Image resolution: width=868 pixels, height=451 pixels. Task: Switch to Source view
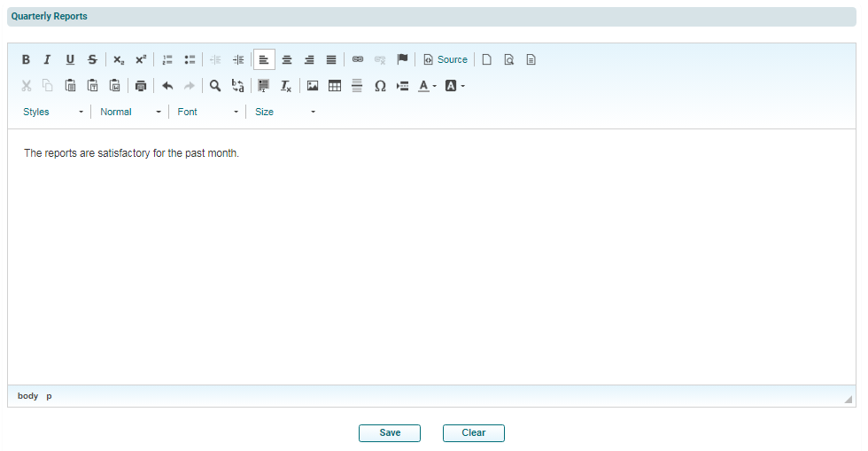[x=445, y=60]
